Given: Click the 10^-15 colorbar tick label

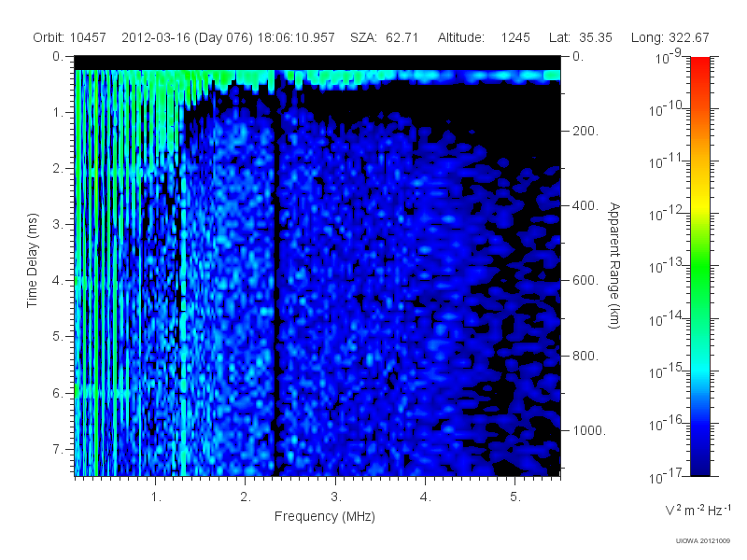Looking at the screenshot, I should click(x=668, y=371).
